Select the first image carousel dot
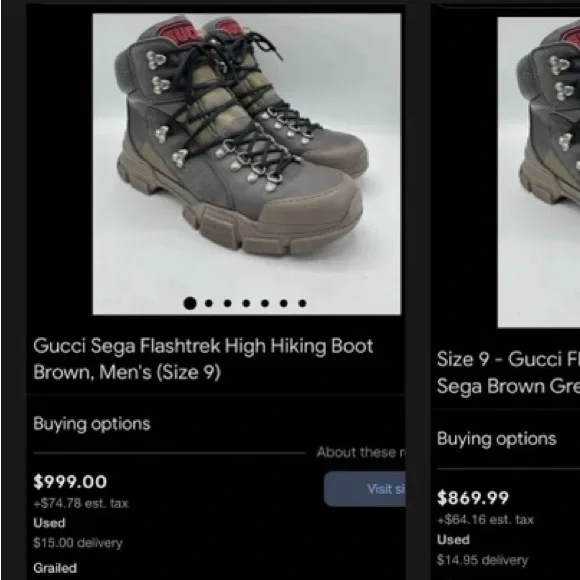580x580 pixels. (x=190, y=303)
